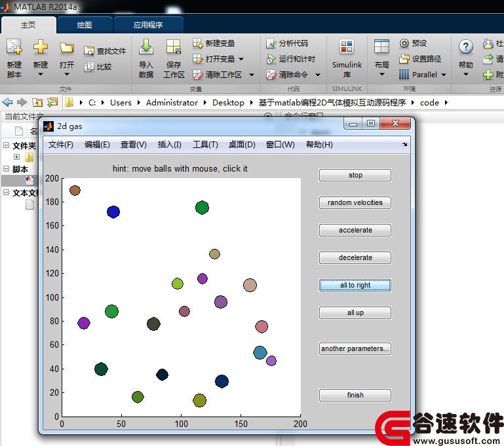The image size is (504, 446).
Task: Click the browse for folder icon
Action: 52,102
